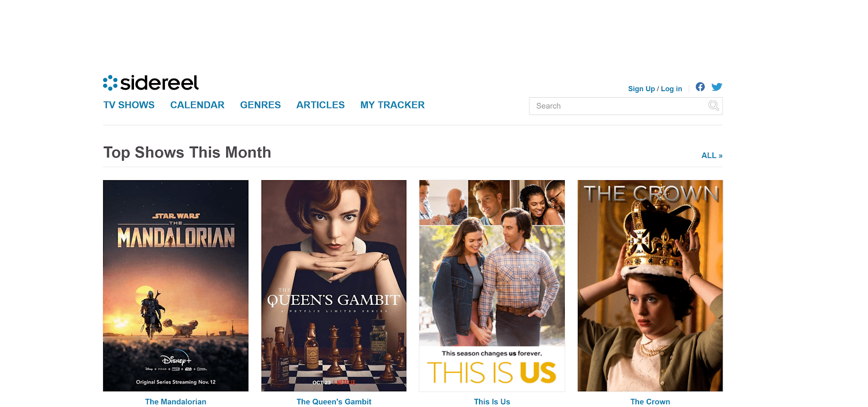Open the Calendar page

click(197, 105)
